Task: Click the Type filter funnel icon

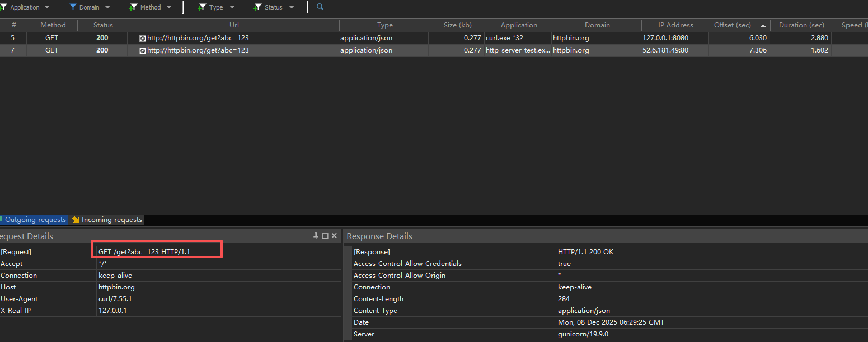Action: click(x=202, y=7)
